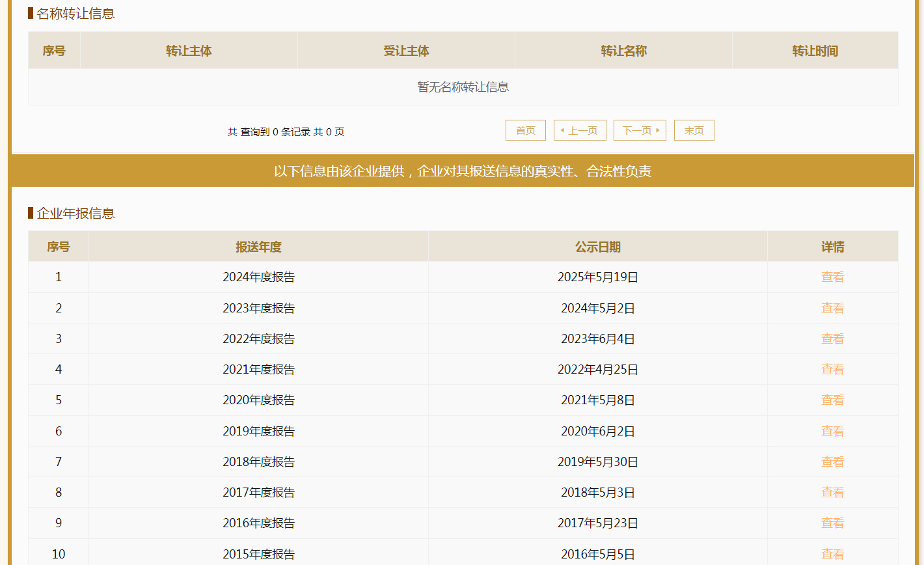View the 2021年度报告 details
Screen dimensions: 924x565
click(x=832, y=369)
